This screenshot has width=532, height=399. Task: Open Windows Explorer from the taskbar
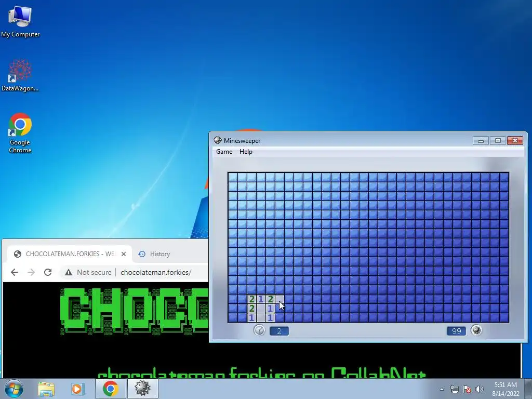point(46,389)
